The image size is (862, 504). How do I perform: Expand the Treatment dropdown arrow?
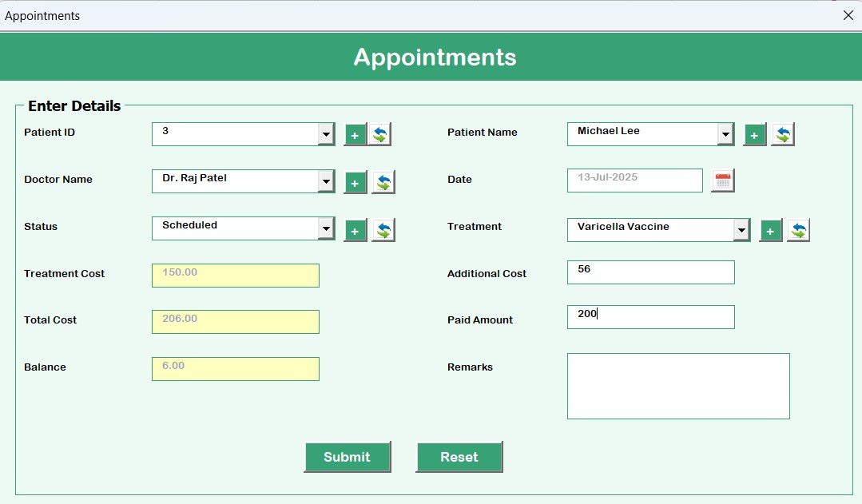[741, 230]
